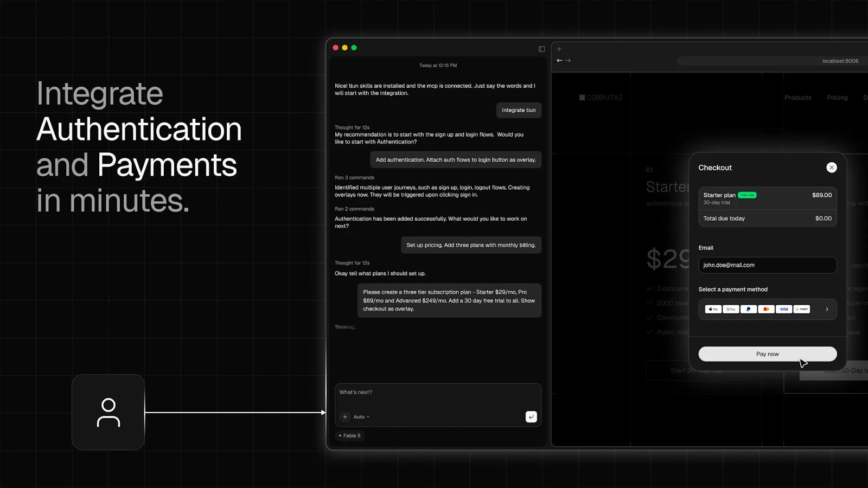868x488 pixels.
Task: Select the PayPal payment icon
Action: point(749,309)
